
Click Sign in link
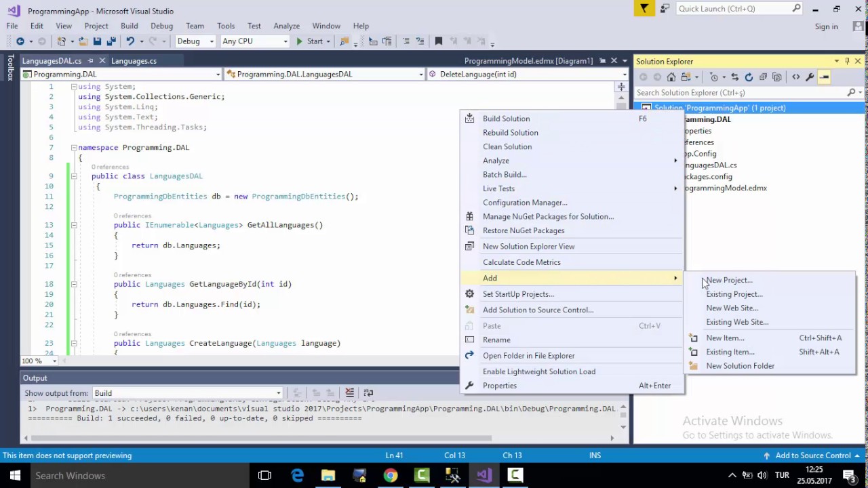tap(826, 26)
